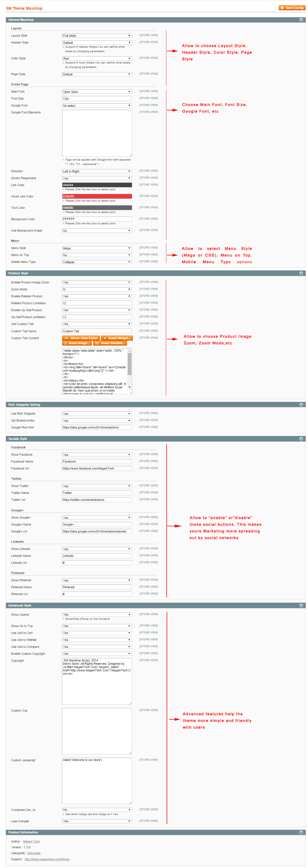This screenshot has height=868, width=308.
Task: Click the Insert Widget button
Action: (x=117, y=338)
